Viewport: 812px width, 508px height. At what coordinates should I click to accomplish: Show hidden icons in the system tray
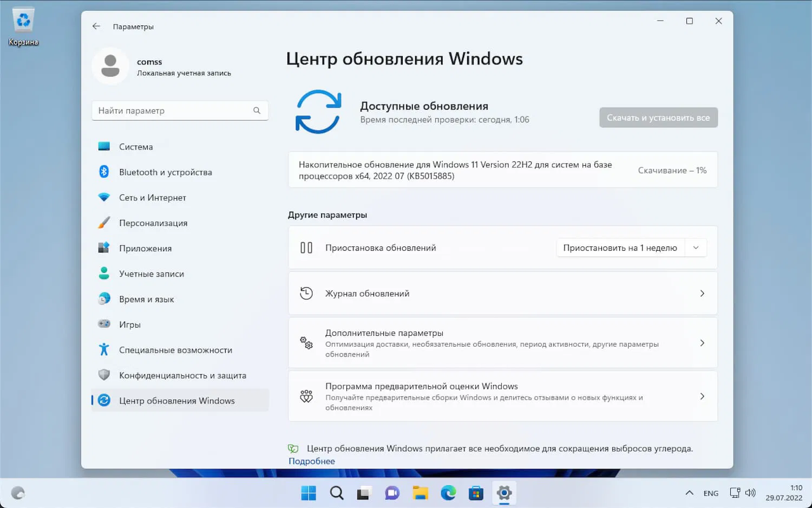click(x=689, y=493)
